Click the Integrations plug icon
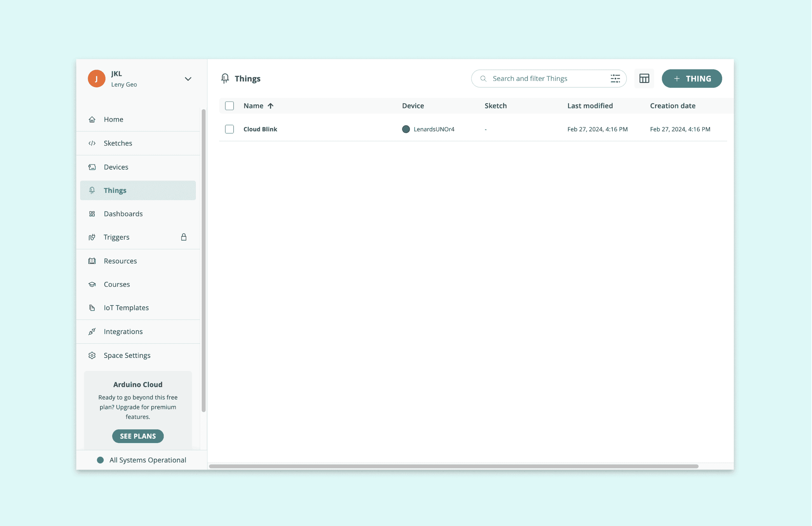 (92, 331)
